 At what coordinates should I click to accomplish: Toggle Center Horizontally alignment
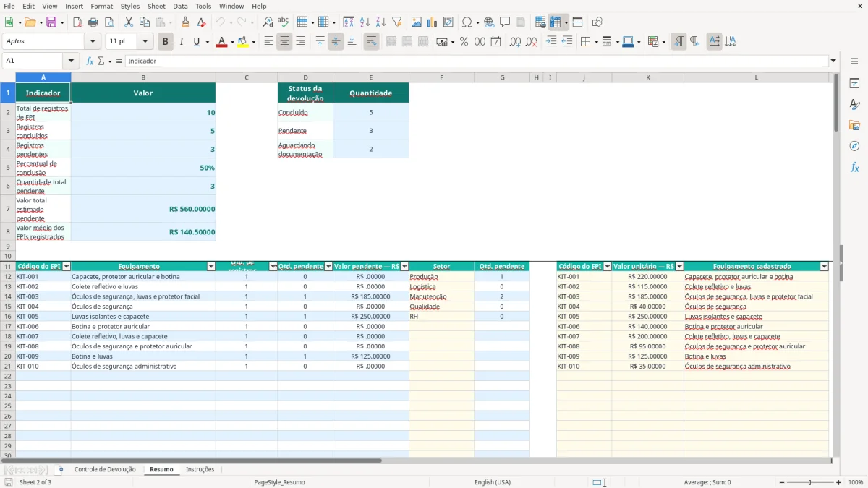click(x=284, y=42)
